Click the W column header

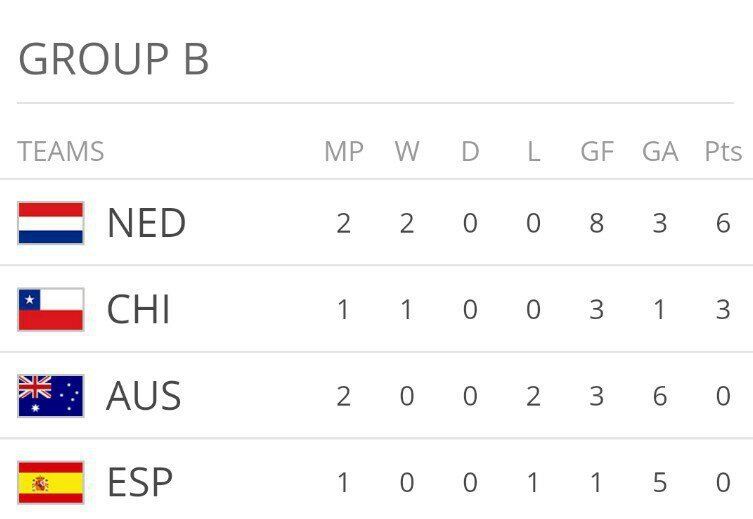(407, 152)
